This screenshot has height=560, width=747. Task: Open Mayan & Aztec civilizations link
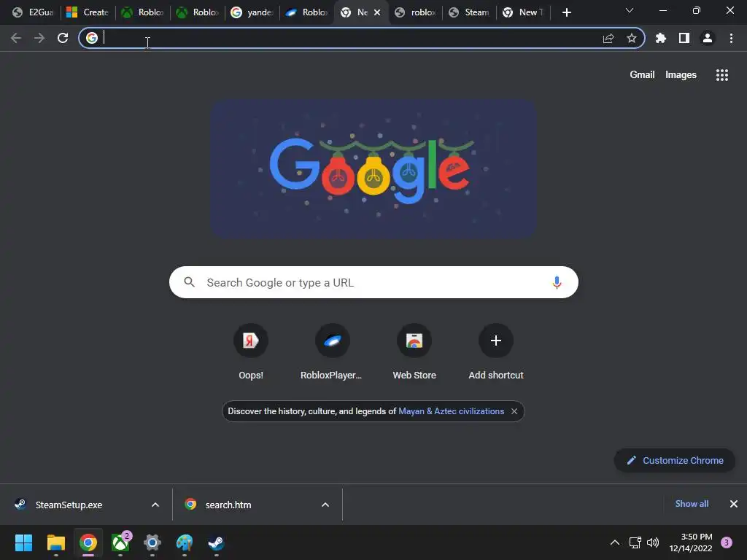click(x=451, y=411)
